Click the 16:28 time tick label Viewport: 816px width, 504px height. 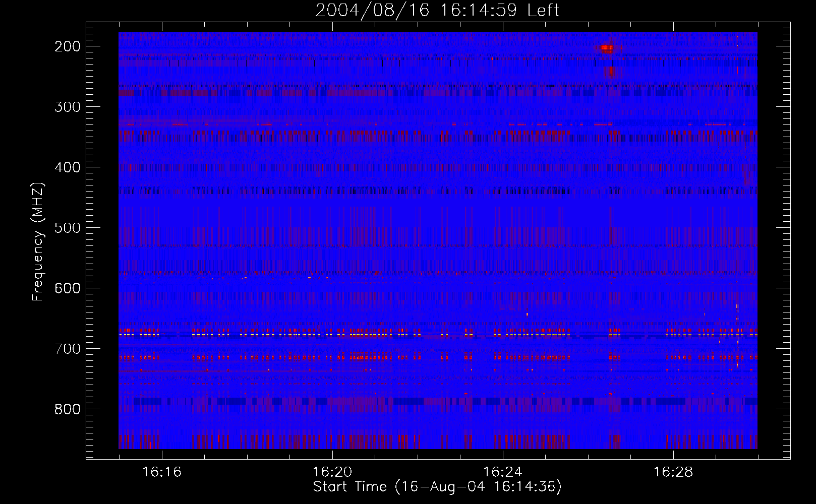(x=673, y=472)
